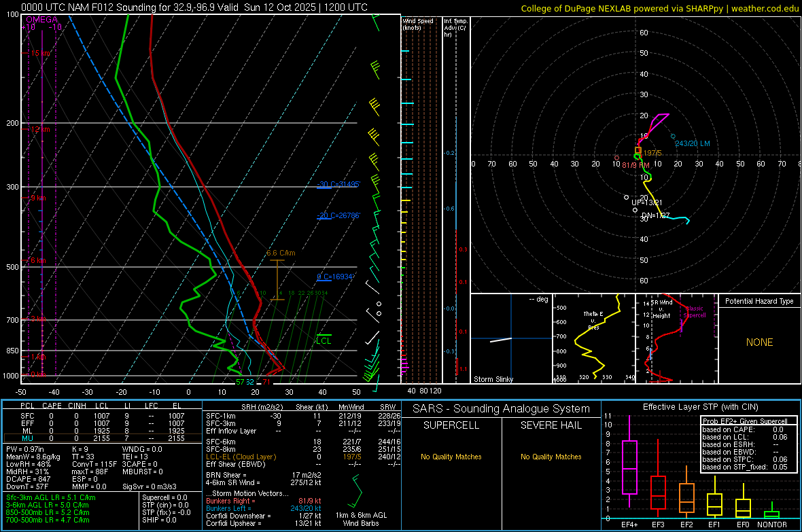Click the 6 km height marker
802x532 pixels.
[38, 260]
